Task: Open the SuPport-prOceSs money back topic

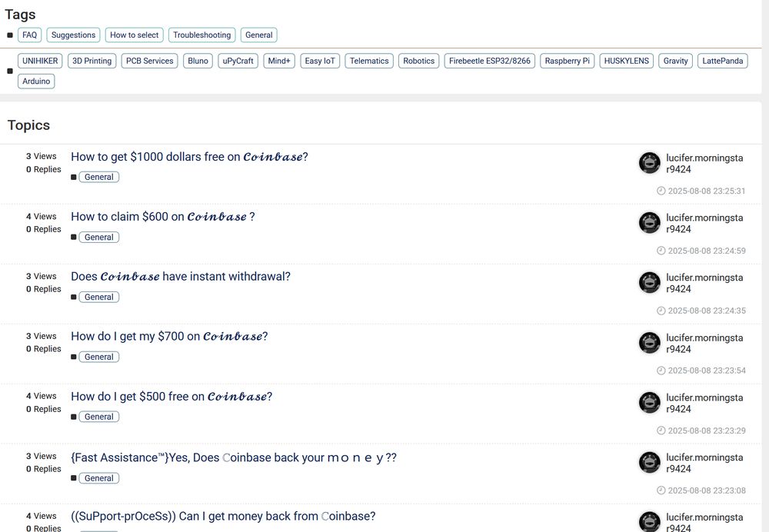Action: 223,517
